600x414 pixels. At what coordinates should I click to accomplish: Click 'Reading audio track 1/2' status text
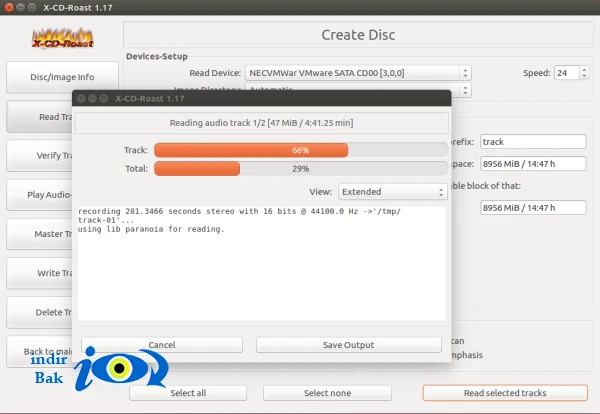(x=262, y=123)
